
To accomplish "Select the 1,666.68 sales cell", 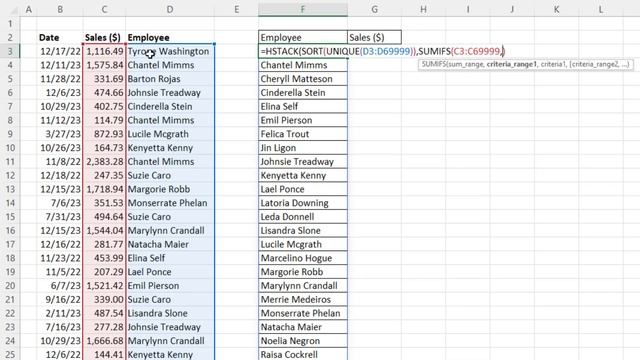I will (x=104, y=341).
